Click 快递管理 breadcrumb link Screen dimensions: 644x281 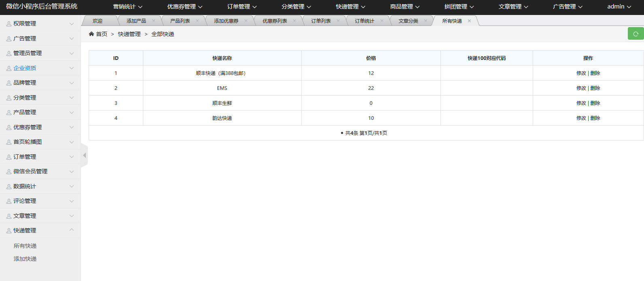click(x=129, y=34)
